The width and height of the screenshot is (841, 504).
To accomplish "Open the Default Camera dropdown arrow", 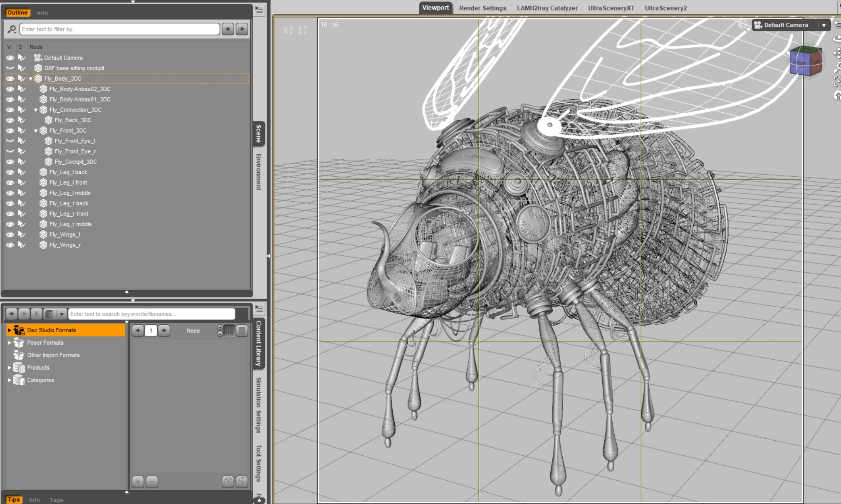I will [824, 25].
